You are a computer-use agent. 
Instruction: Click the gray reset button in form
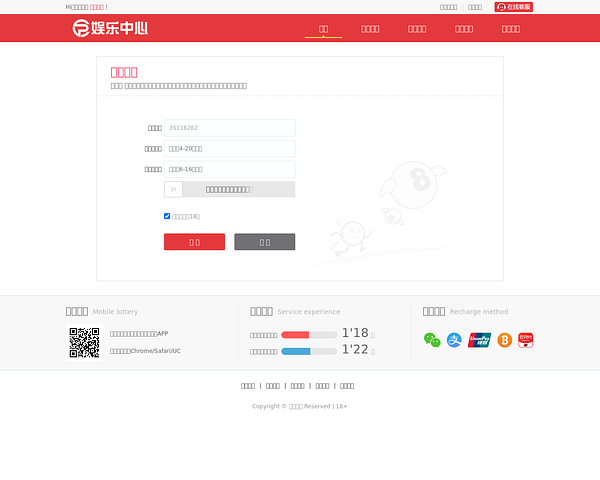264,242
